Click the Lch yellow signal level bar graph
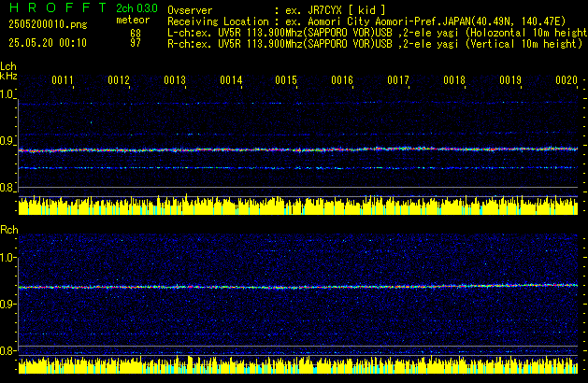Screen dimensions: 588x383 click(x=298, y=205)
